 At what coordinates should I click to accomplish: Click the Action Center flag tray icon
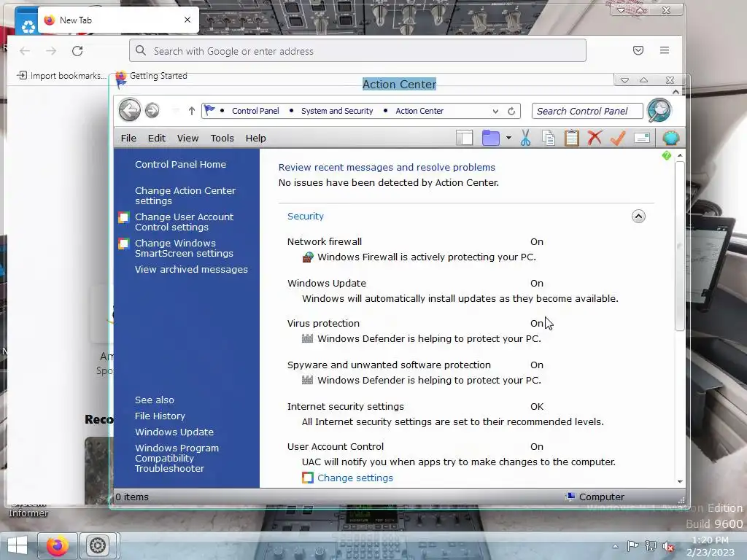click(632, 545)
